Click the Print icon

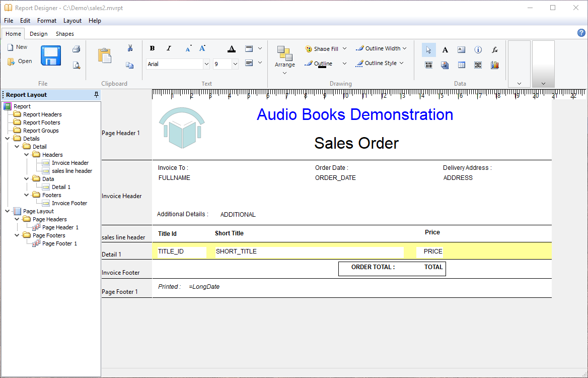(76, 49)
